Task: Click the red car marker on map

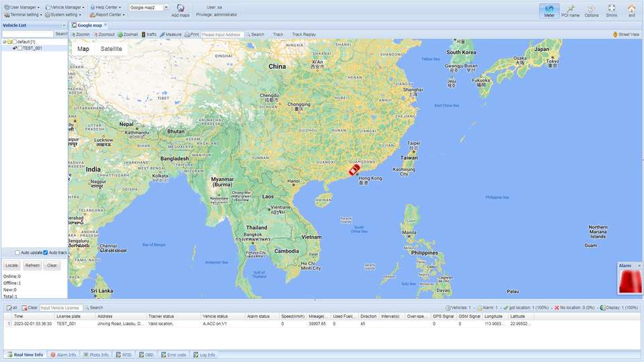Action: (354, 170)
